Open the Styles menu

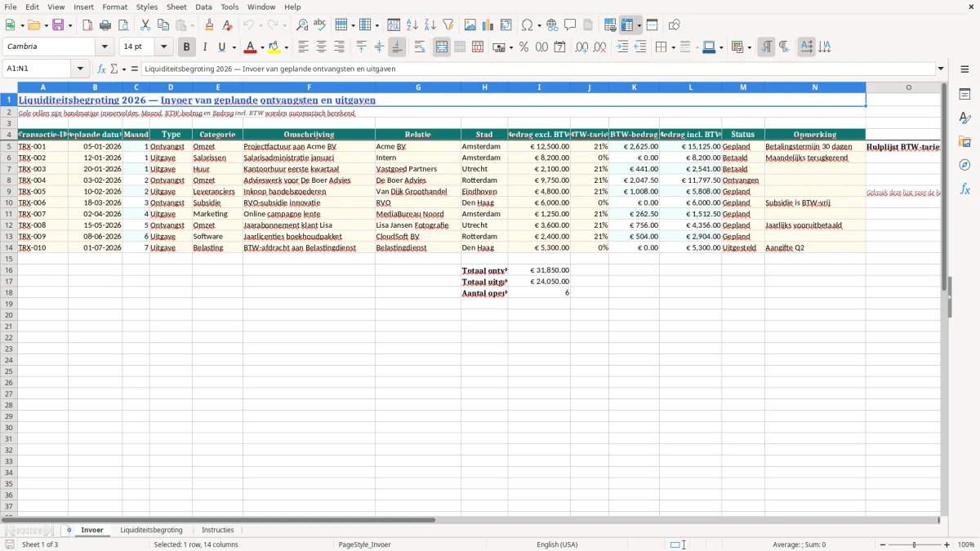point(147,7)
